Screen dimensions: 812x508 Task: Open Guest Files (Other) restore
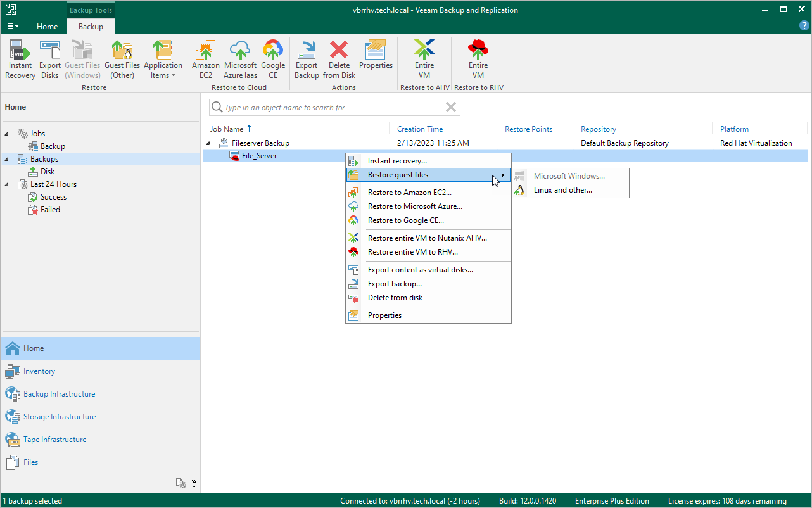click(122, 60)
